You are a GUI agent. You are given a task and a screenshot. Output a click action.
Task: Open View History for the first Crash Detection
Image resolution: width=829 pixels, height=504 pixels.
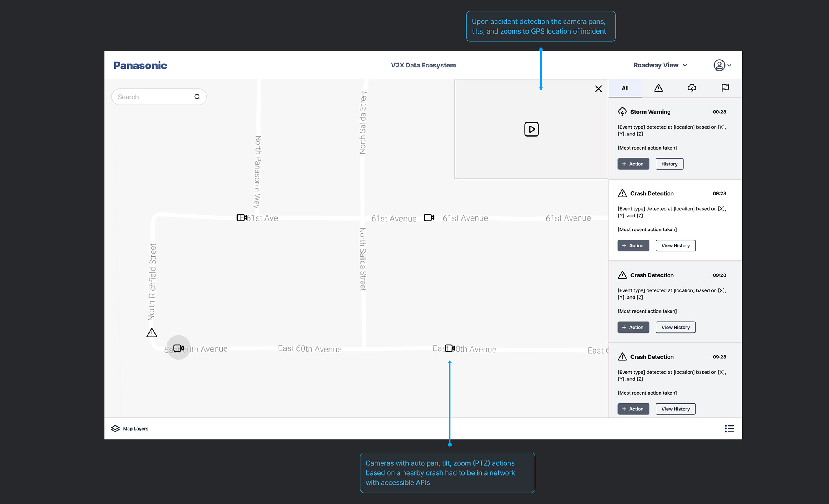(x=675, y=245)
